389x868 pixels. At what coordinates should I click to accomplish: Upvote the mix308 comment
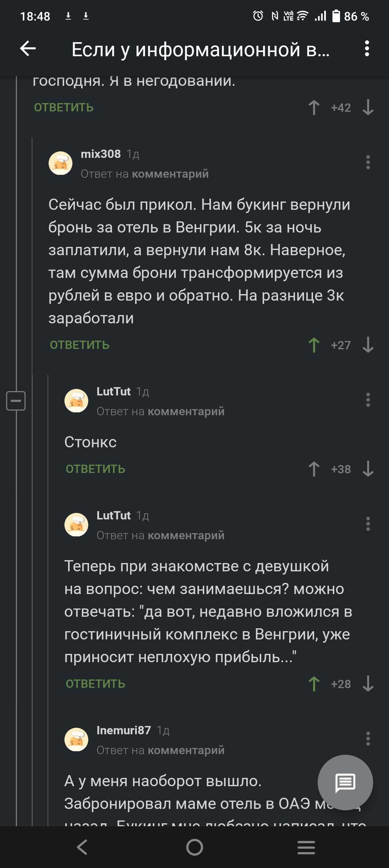click(314, 345)
